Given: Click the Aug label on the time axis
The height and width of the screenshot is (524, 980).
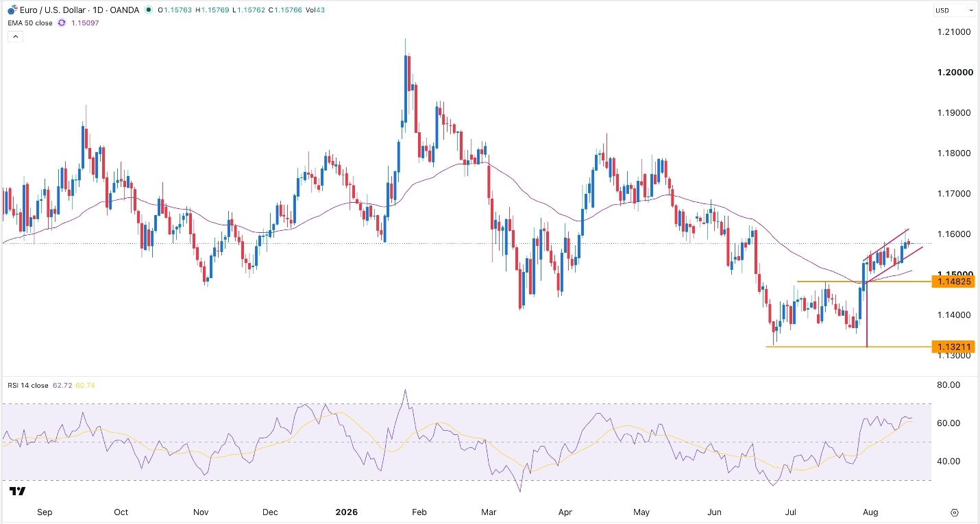Looking at the screenshot, I should pyautogui.click(x=871, y=512).
